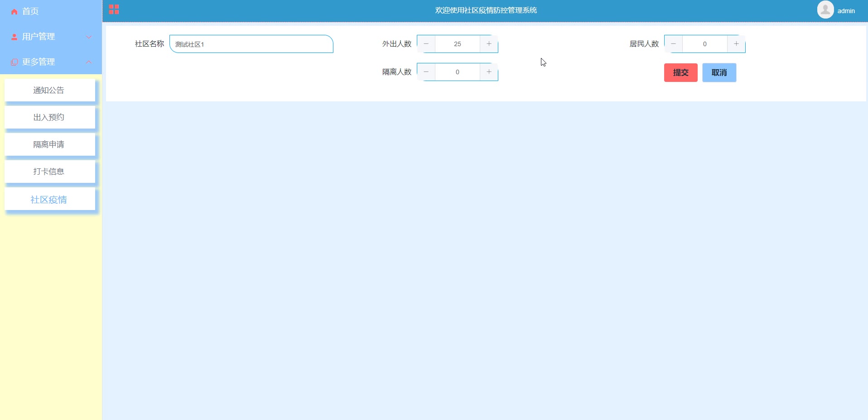Click the admin username label

[846, 11]
